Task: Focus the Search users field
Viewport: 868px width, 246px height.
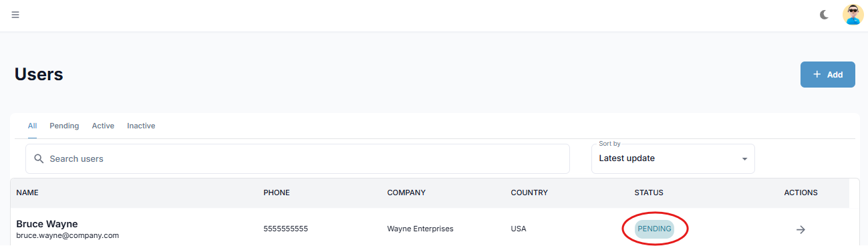Action: 297,159
